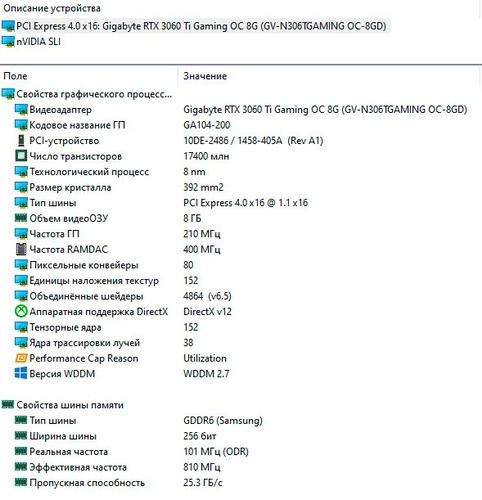The image size is (482, 500).
Task: Select the Видеоадаптер field label
Action: tap(60, 110)
